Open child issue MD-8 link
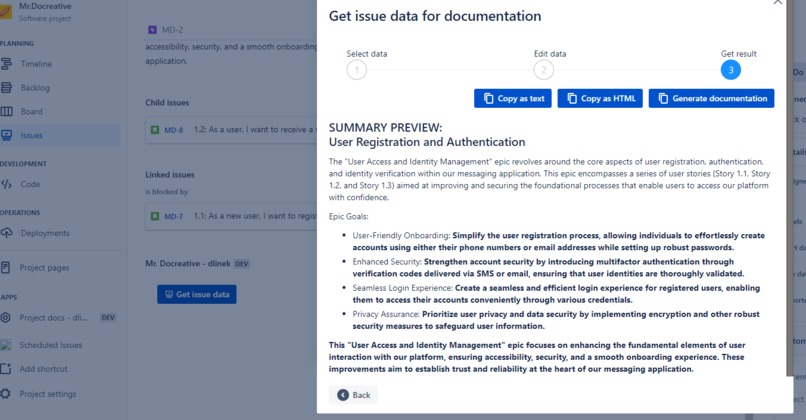The width and height of the screenshot is (806, 420). pos(174,130)
